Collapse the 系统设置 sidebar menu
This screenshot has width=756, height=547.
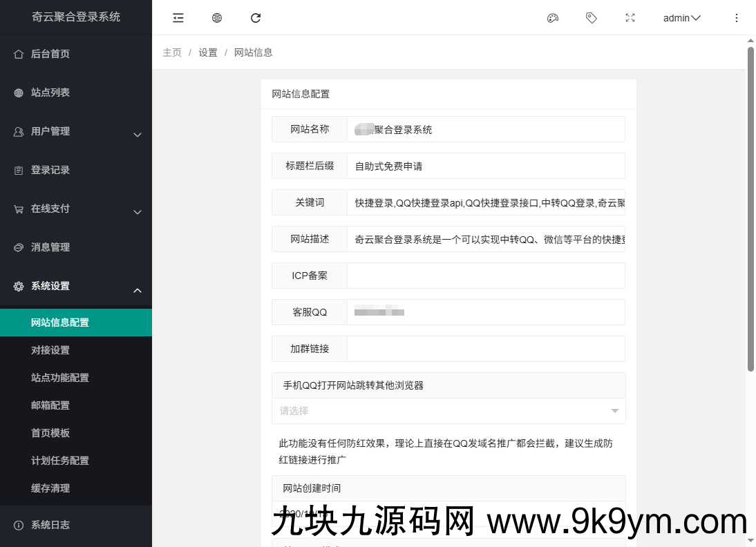tap(76, 286)
